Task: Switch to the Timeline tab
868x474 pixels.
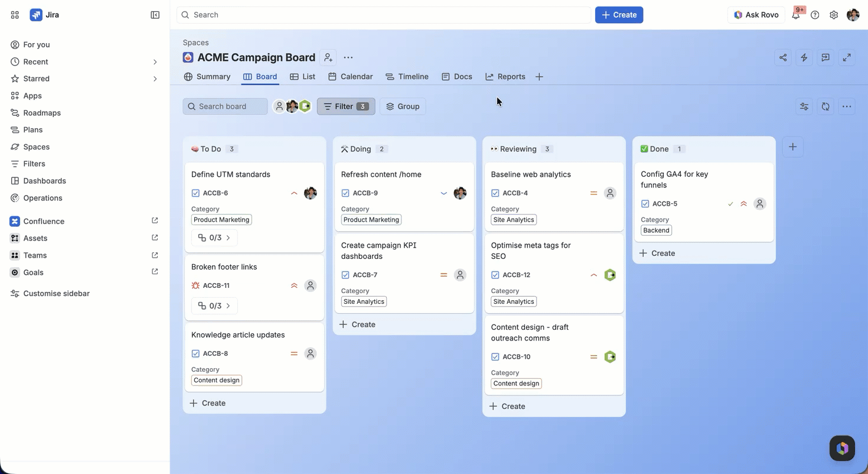Action: (407, 77)
